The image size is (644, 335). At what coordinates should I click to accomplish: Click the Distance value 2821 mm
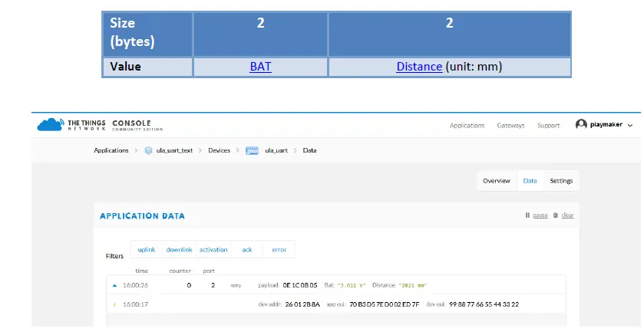(413, 285)
